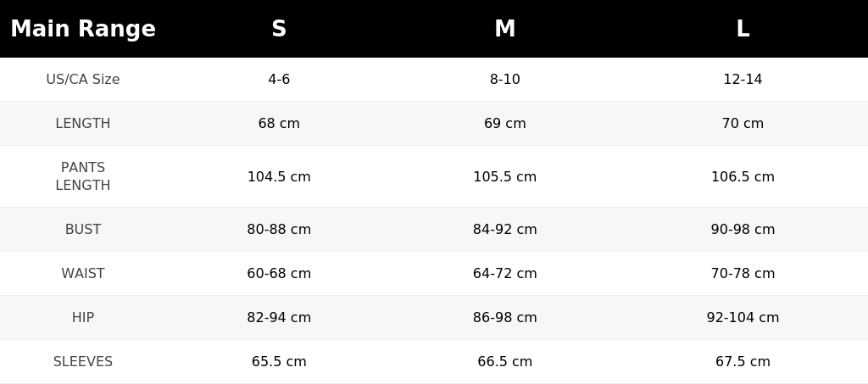This screenshot has height=384, width=868.
Task: Click the WAIST row label
Action: pyautogui.click(x=83, y=273)
